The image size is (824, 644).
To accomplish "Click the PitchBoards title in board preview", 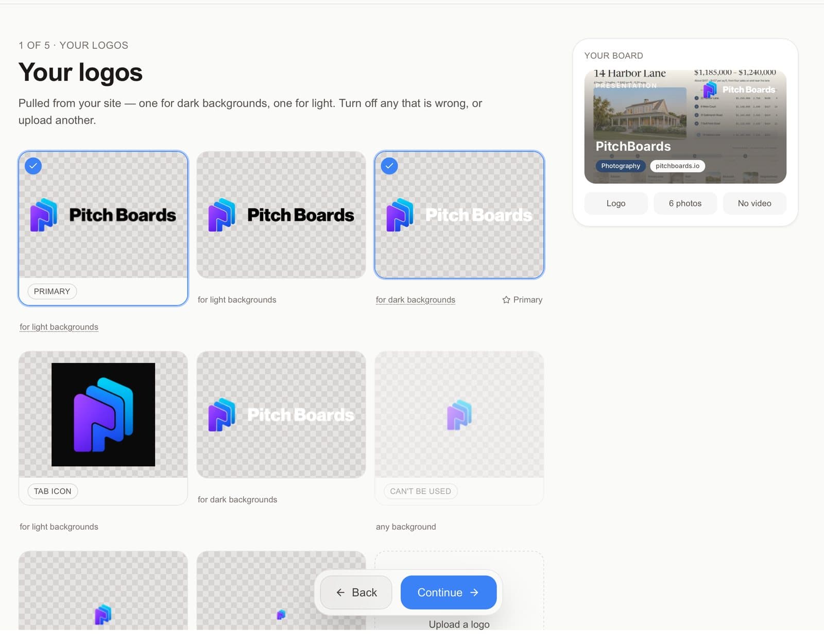I will [x=633, y=146].
